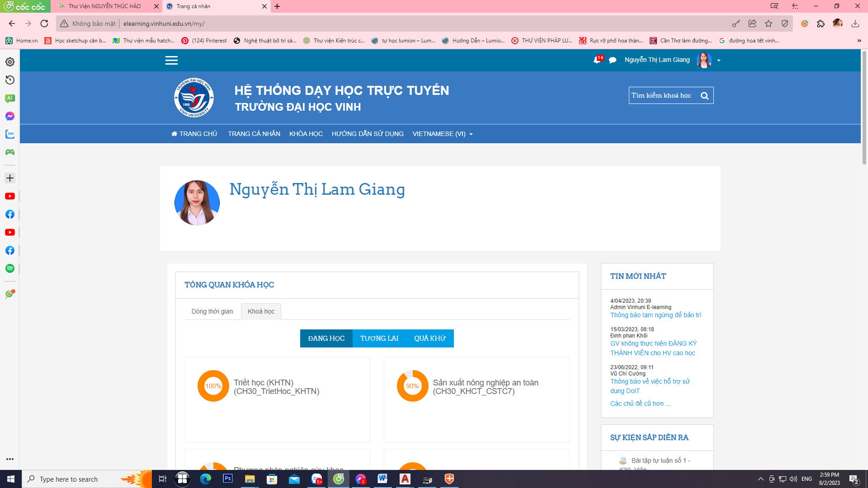Image resolution: width=868 pixels, height=488 pixels.
Task: Open the (124) Pinterest bookmark
Action: coord(204,41)
